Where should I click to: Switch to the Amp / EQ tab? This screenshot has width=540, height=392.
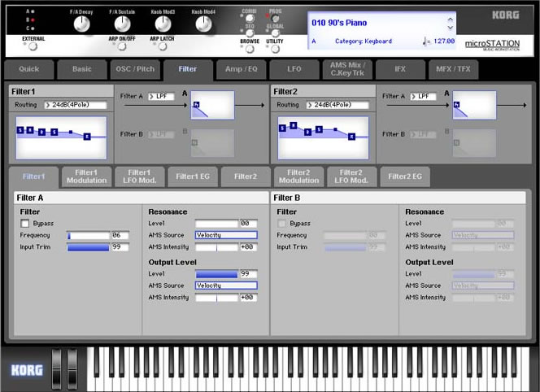[241, 69]
